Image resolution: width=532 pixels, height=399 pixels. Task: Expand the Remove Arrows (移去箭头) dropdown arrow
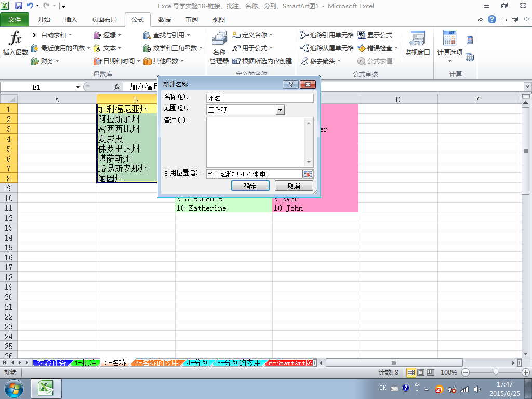pyautogui.click(x=339, y=61)
